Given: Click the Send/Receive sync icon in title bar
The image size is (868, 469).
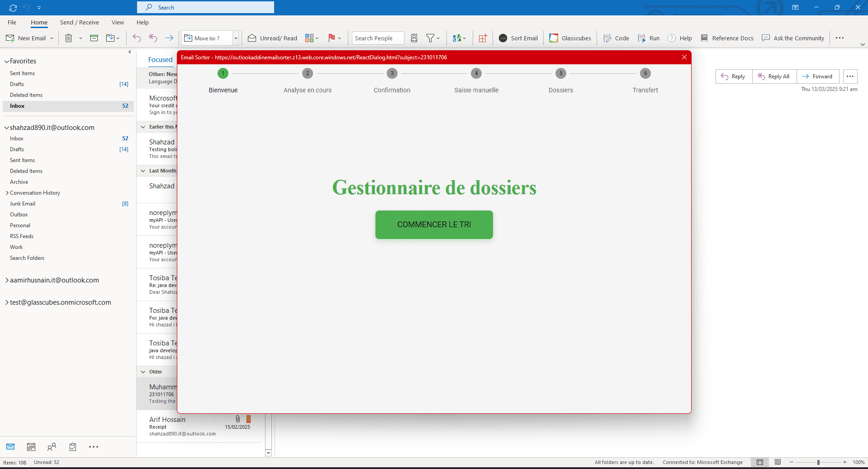Looking at the screenshot, I should 13,8.
